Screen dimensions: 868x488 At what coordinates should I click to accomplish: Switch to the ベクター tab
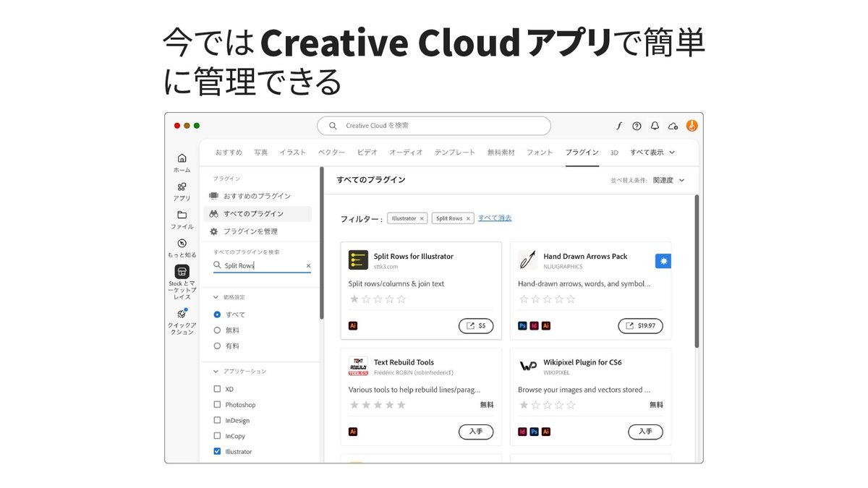click(332, 153)
